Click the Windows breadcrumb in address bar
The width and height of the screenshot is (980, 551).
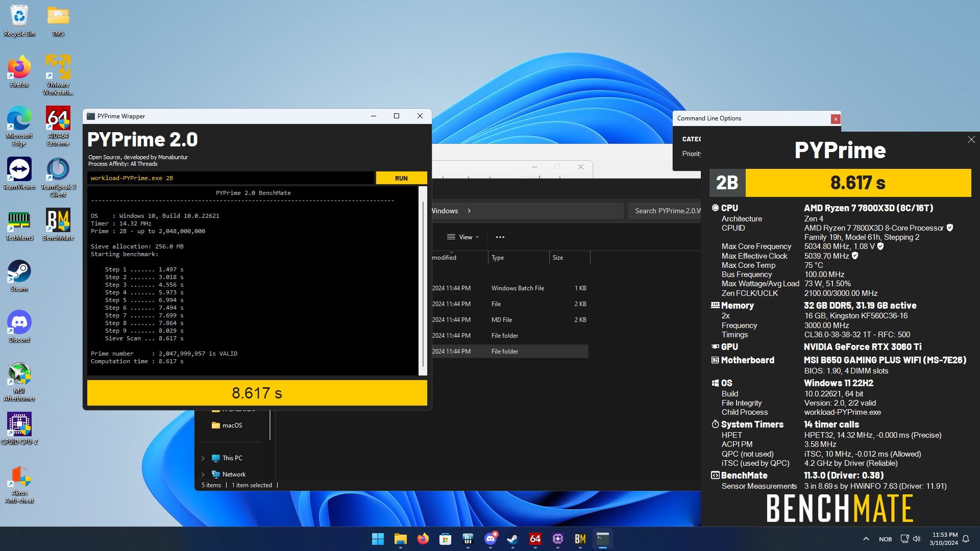click(445, 211)
